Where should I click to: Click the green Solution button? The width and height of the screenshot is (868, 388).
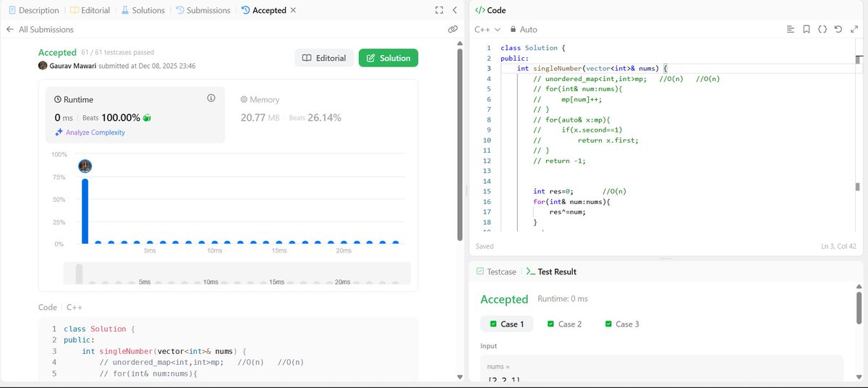coord(388,58)
